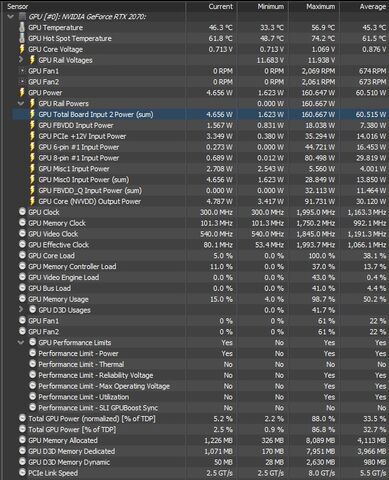Click GPU Temperature current value 46.3 °C

220,28
